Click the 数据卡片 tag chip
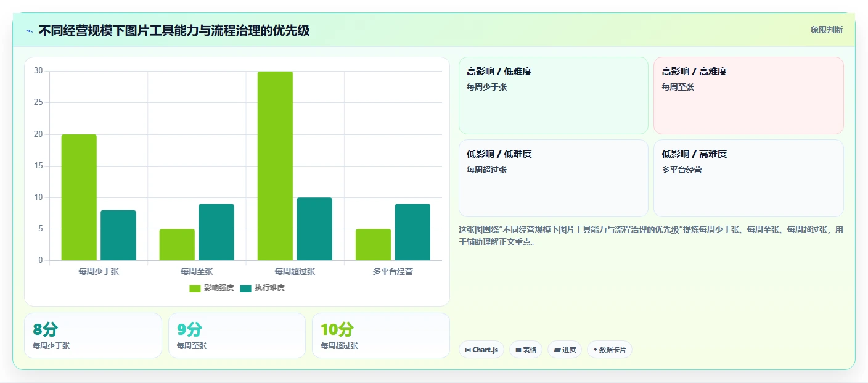 point(610,350)
